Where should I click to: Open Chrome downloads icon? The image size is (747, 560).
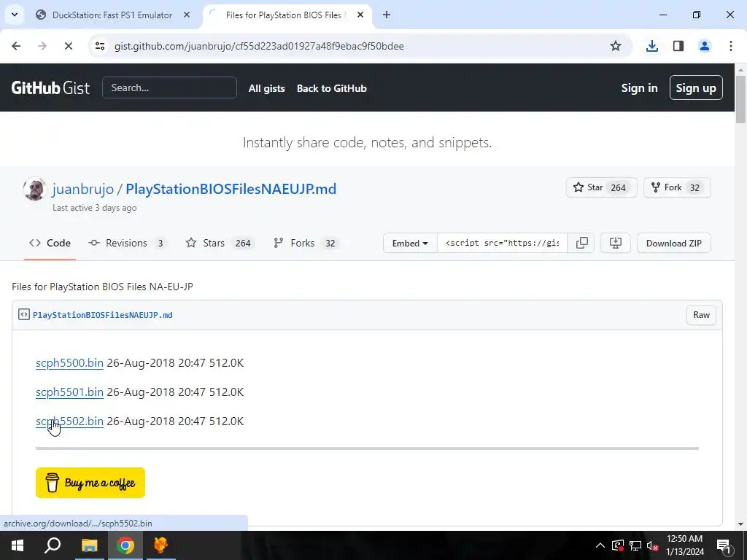pyautogui.click(x=651, y=46)
